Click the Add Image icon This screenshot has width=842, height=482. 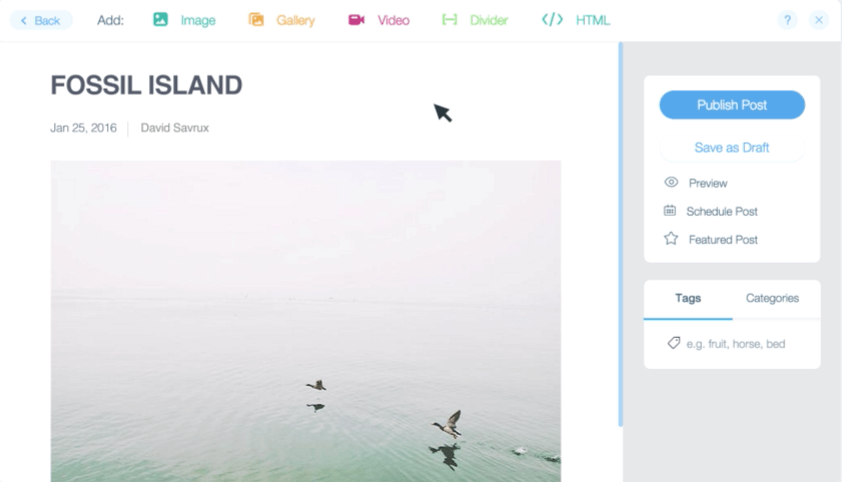coord(160,20)
